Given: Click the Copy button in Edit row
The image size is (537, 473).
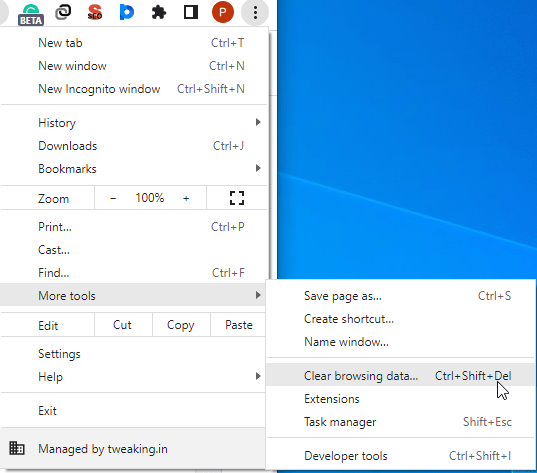Looking at the screenshot, I should click(x=181, y=325).
